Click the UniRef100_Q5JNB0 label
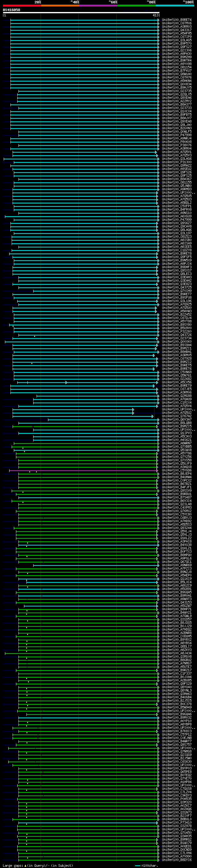 (176, 186)
